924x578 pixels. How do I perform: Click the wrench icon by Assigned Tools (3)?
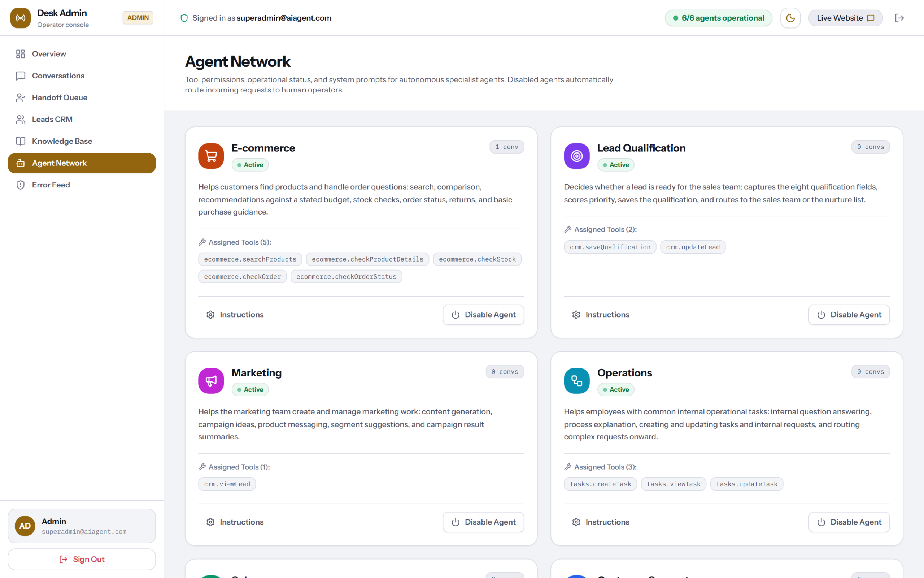[x=568, y=467]
